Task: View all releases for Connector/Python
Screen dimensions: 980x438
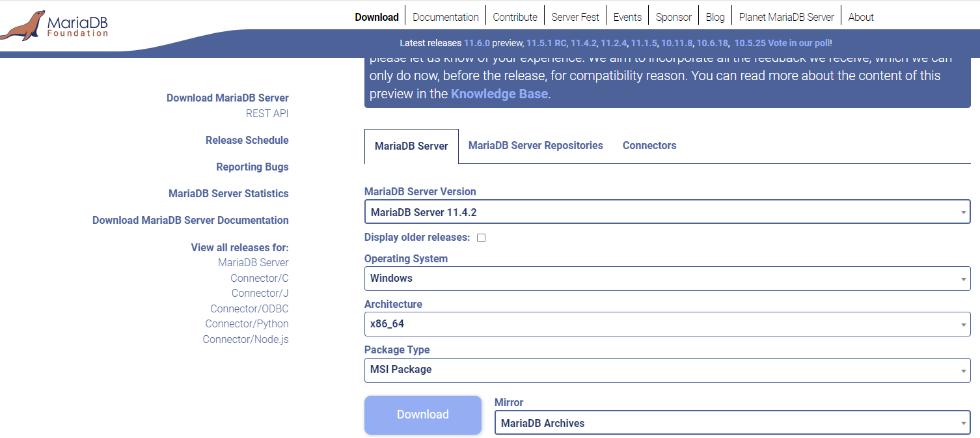Action: point(247,323)
